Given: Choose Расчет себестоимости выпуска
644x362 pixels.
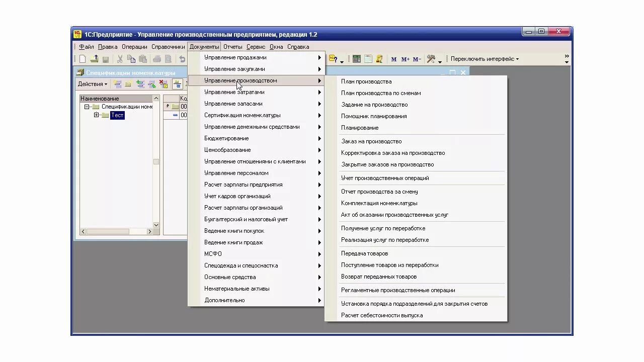Looking at the screenshot, I should point(416,315).
